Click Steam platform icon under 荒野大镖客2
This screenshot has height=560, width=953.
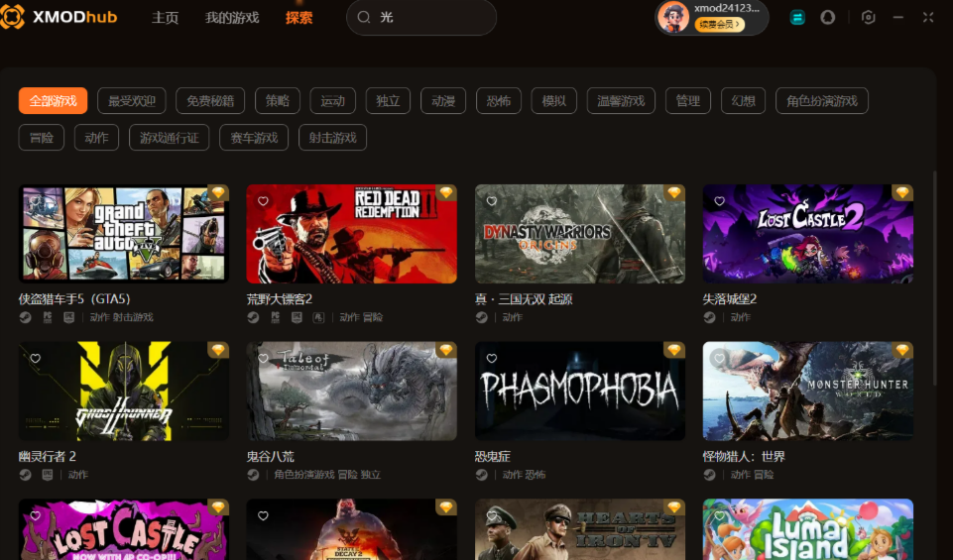click(x=253, y=317)
